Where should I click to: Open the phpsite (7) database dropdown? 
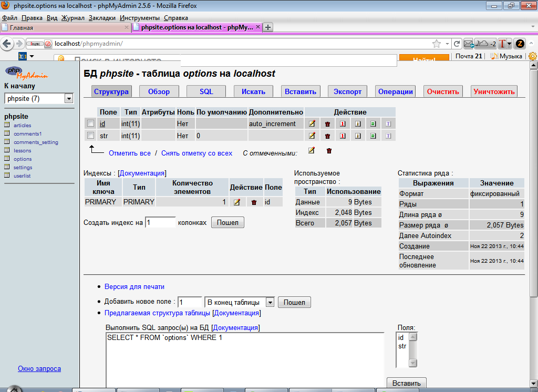coord(39,98)
